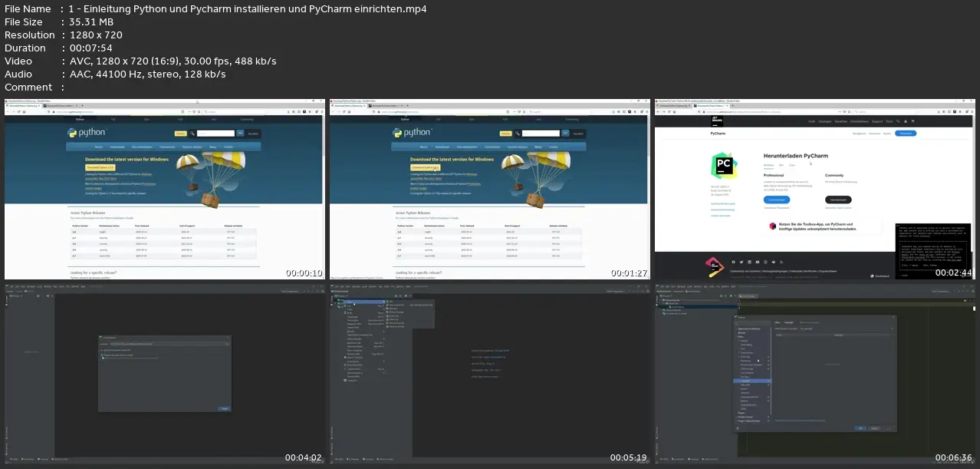Click the yellow Download Python button
Image resolution: width=980 pixels, height=469 pixels.
pyautogui.click(x=100, y=167)
